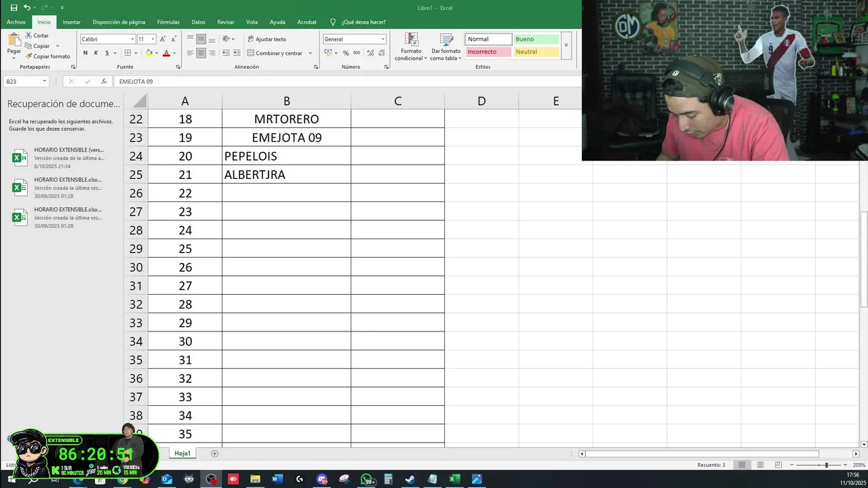Expand Combinar y centrar dropdown arrow
Viewport: 868px width, 488px height.
(311, 53)
